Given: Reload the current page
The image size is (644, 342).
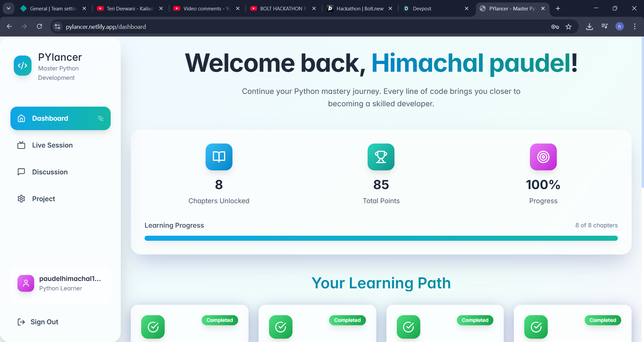Looking at the screenshot, I should 39,26.
